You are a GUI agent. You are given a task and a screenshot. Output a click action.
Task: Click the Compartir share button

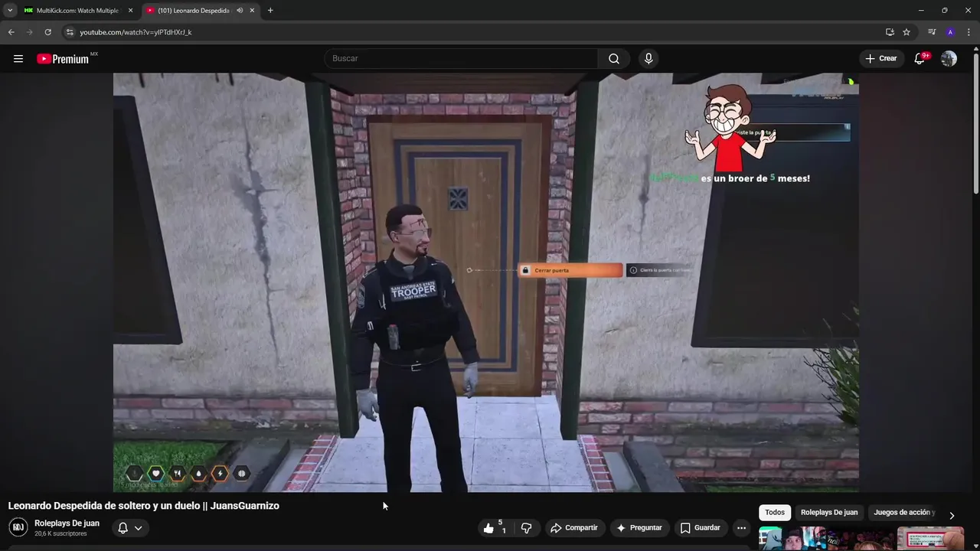pyautogui.click(x=574, y=528)
